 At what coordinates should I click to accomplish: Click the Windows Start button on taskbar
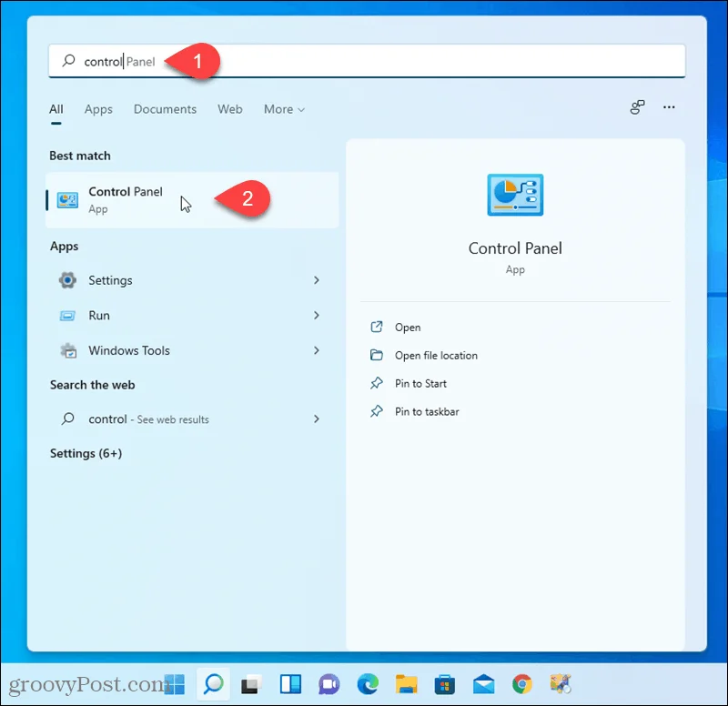click(174, 685)
